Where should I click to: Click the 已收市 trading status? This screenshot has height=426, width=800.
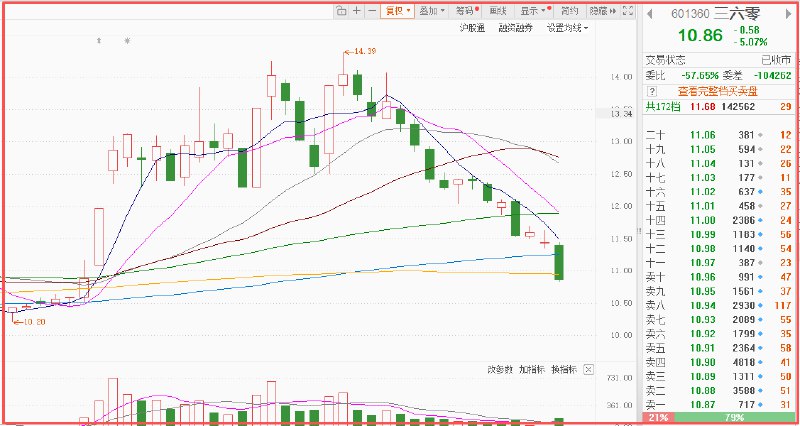777,60
